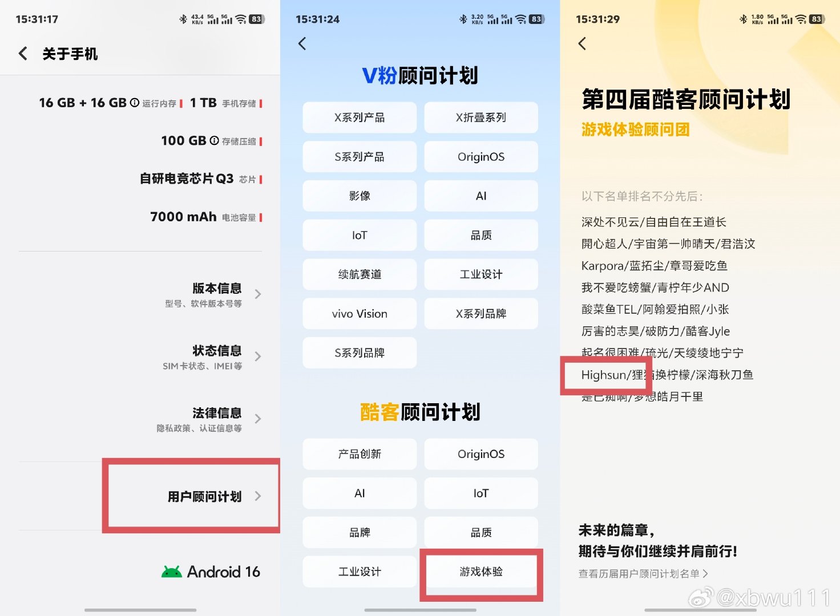Image resolution: width=840 pixels, height=616 pixels.
Task: Tap name row starting with Karpora
Action: (655, 266)
